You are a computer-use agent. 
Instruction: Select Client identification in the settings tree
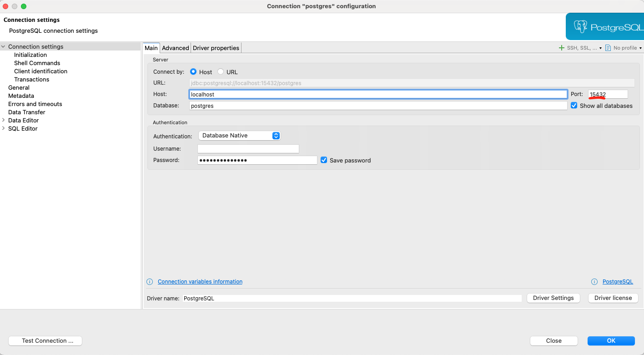[x=41, y=71]
